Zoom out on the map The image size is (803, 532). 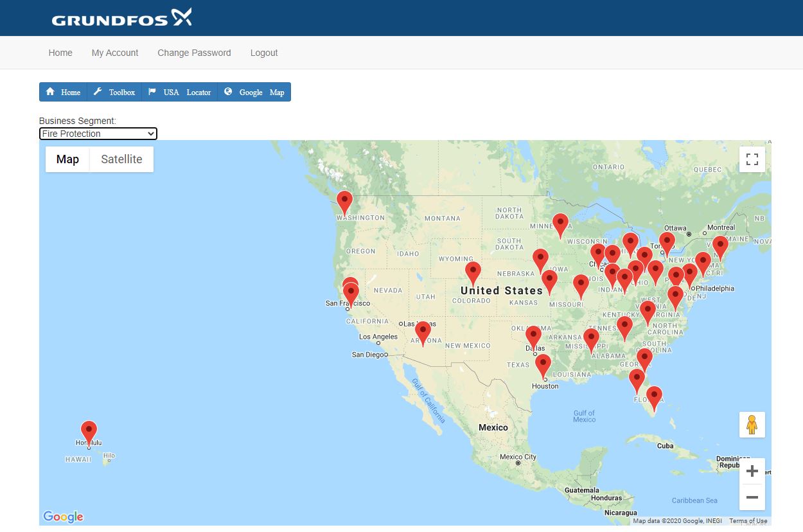pos(752,497)
